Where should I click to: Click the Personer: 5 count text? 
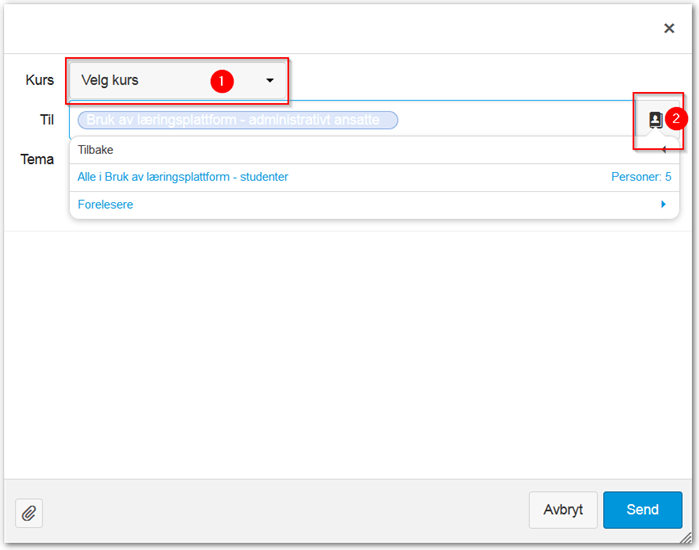(x=641, y=177)
